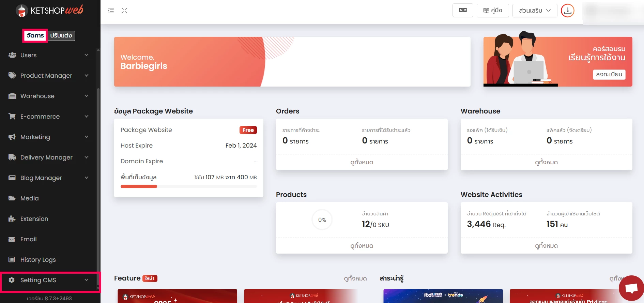The width and height of the screenshot is (644, 303).
Task: Expand the Marketing submenu arrow
Action: (x=87, y=137)
